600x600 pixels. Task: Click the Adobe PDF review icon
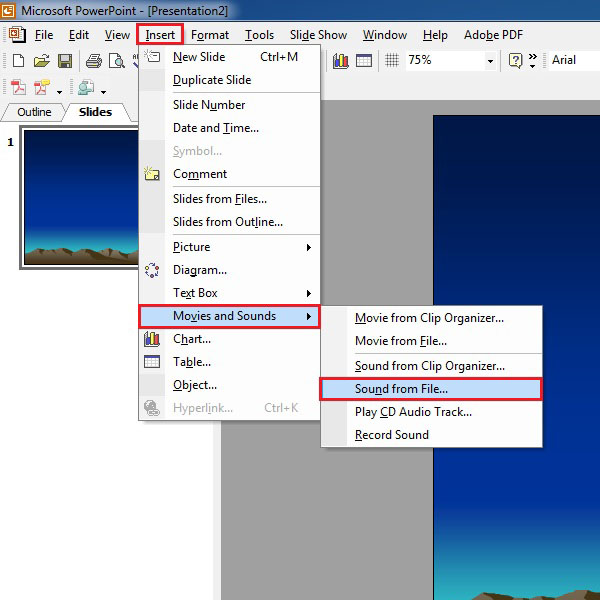coord(86,87)
